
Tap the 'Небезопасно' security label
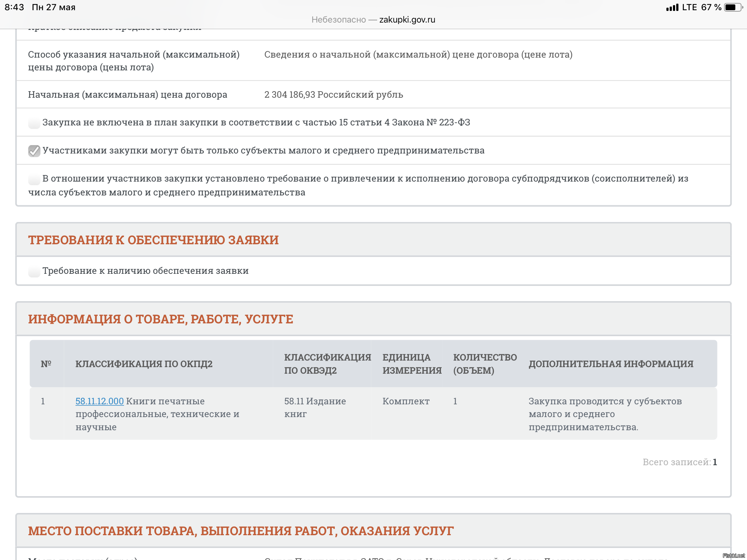338,20
